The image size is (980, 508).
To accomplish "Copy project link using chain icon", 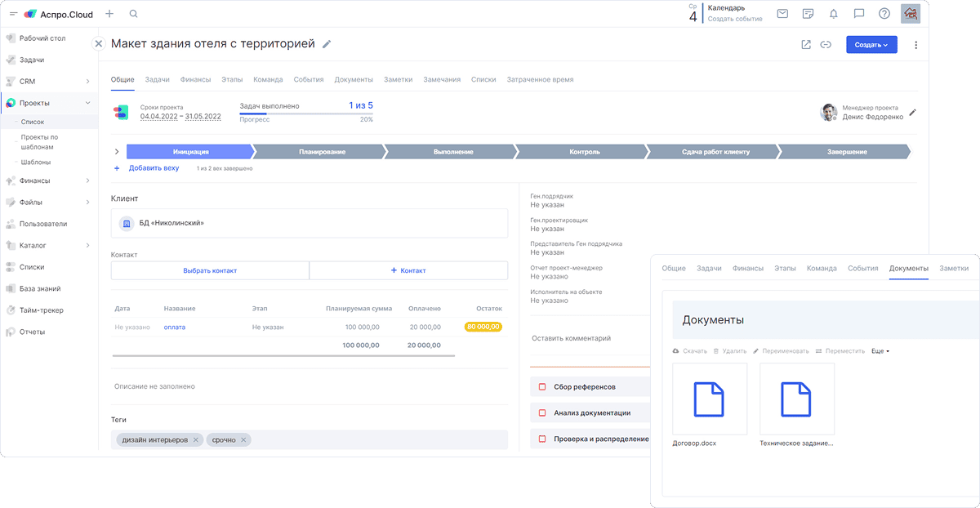I will [826, 45].
